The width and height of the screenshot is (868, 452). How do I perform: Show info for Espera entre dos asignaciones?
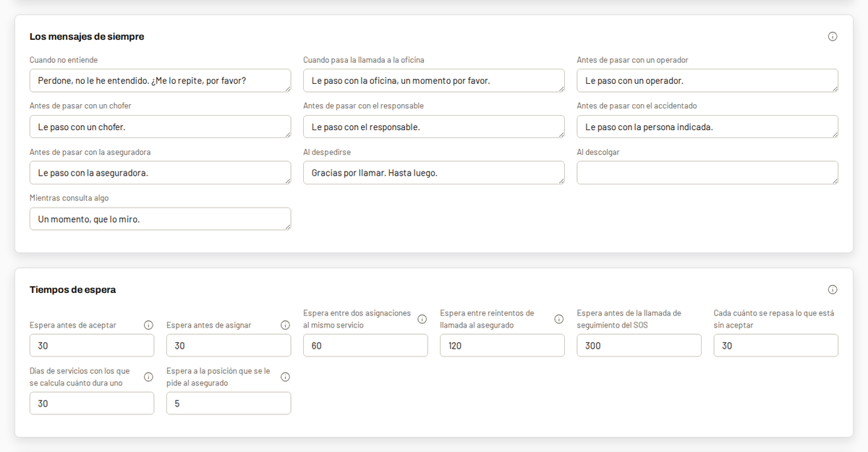click(422, 319)
